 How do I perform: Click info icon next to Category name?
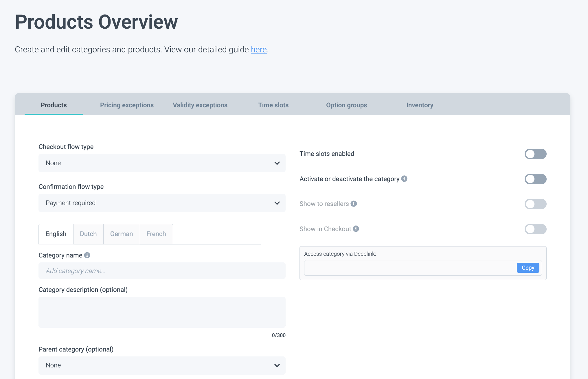click(x=87, y=255)
